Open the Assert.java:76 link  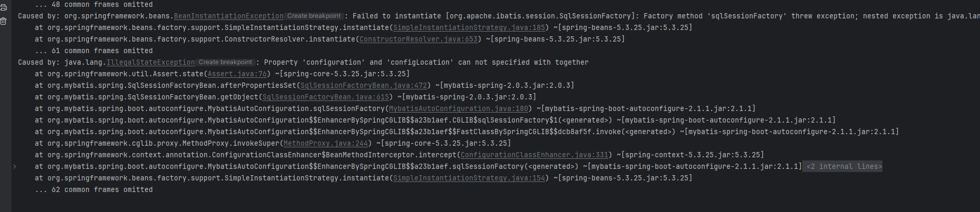(x=237, y=74)
